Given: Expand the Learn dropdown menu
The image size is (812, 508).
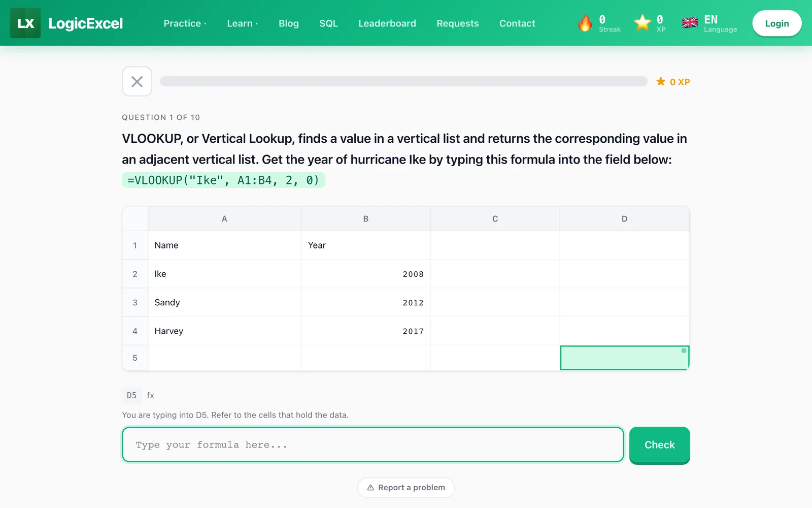Looking at the screenshot, I should tap(242, 23).
